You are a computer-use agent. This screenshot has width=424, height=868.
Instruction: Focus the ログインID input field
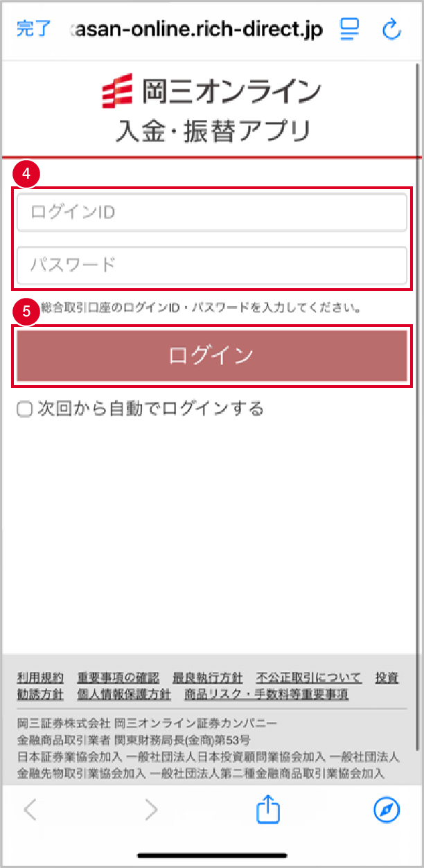(x=212, y=213)
